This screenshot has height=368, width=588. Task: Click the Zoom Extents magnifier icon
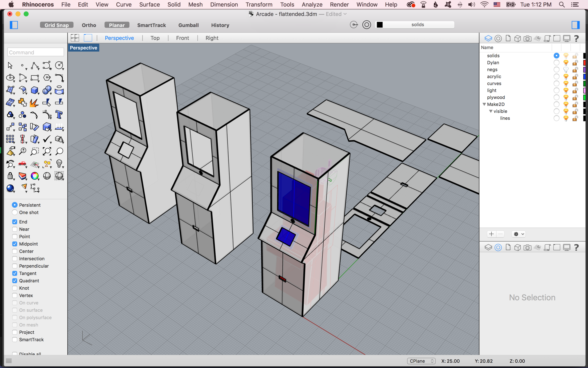(x=47, y=151)
